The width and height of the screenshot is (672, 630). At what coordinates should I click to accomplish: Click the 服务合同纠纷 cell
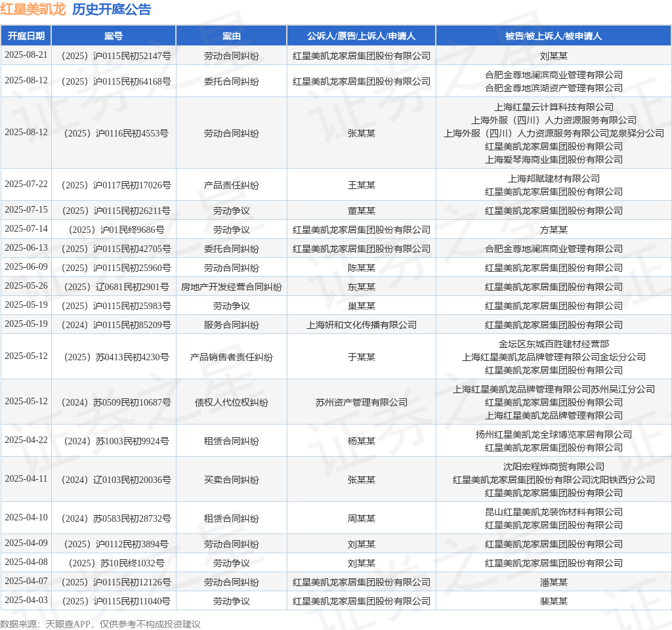click(232, 325)
